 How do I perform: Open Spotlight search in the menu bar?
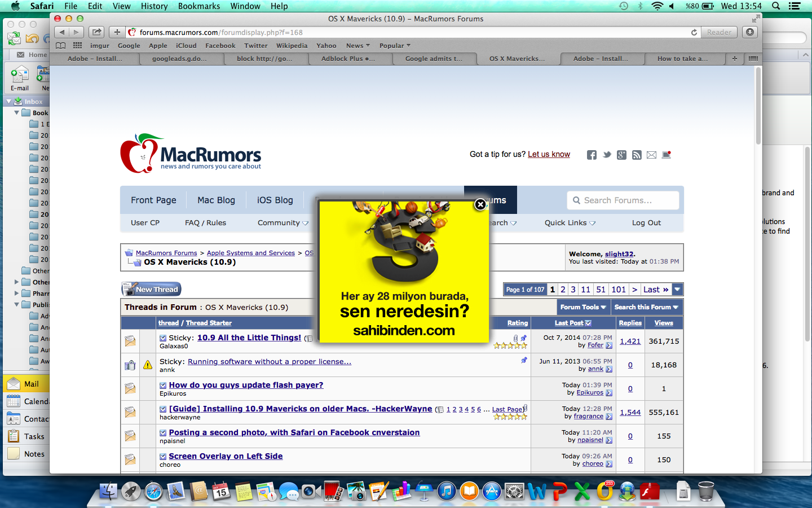point(776,6)
